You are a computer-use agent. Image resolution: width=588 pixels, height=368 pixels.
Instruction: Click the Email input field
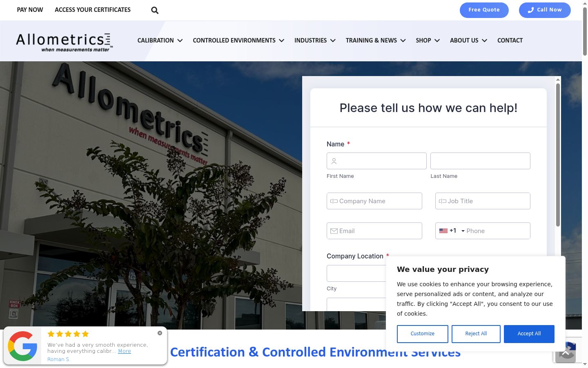pyautogui.click(x=374, y=231)
